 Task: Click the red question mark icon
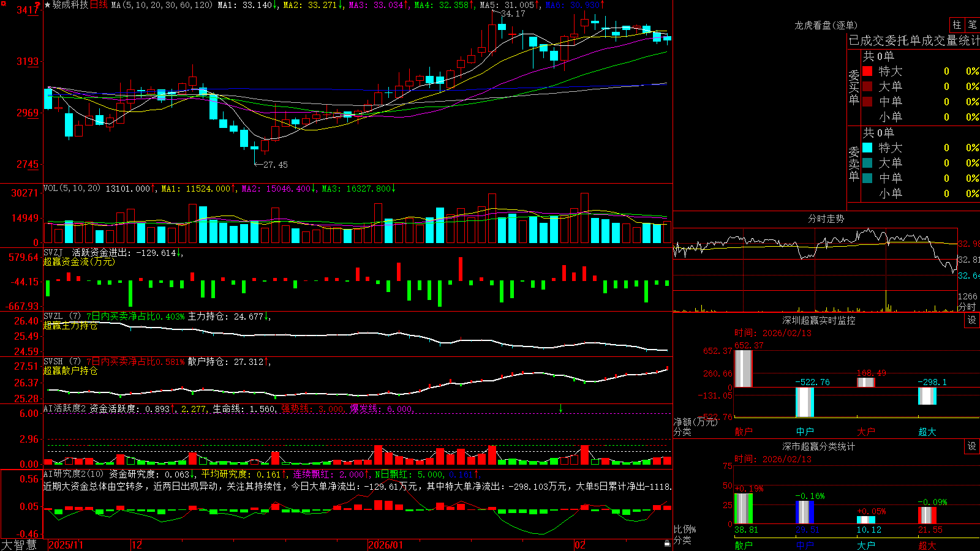click(x=37, y=5)
